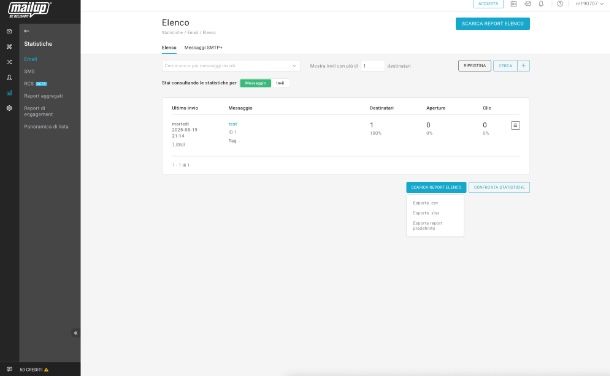The width and height of the screenshot is (610, 376).
Task: Open the statistics bar-chart icon in the rail
Action: coord(9,93)
